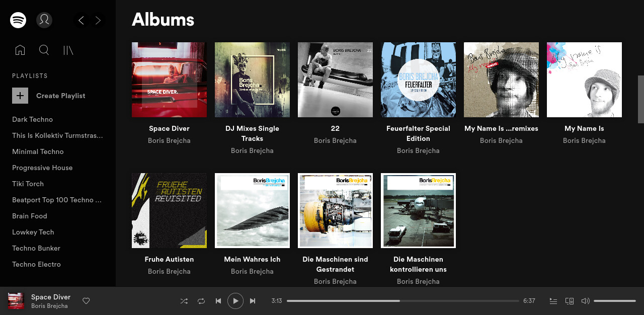Open the Brain Food playlist
Viewport: 644px width, 315px height.
click(30, 216)
